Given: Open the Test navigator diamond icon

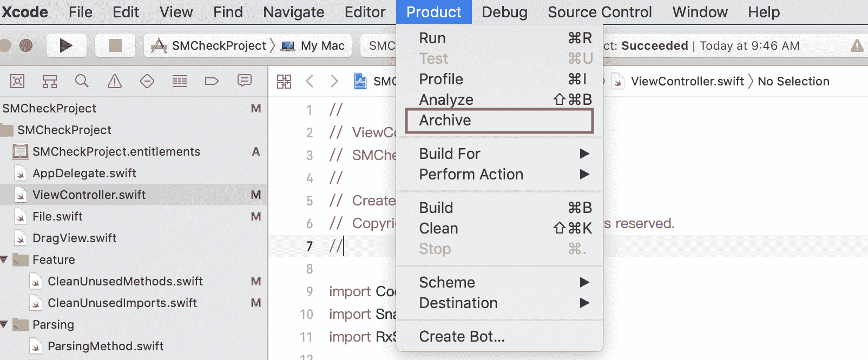Looking at the screenshot, I should [147, 81].
